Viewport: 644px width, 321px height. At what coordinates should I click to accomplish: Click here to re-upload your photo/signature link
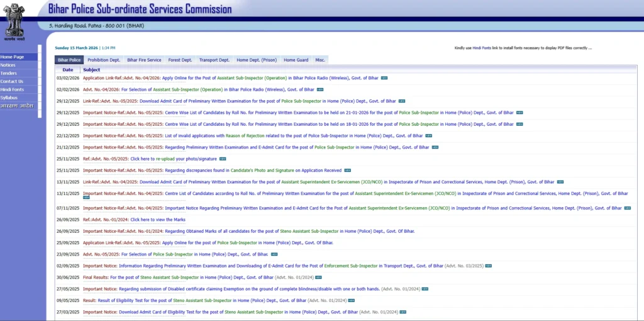coord(150,159)
